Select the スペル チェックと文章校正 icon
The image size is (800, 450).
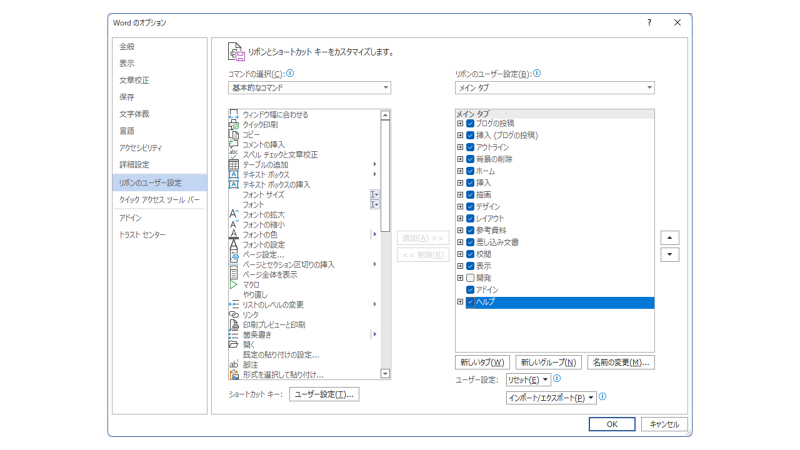click(x=233, y=155)
